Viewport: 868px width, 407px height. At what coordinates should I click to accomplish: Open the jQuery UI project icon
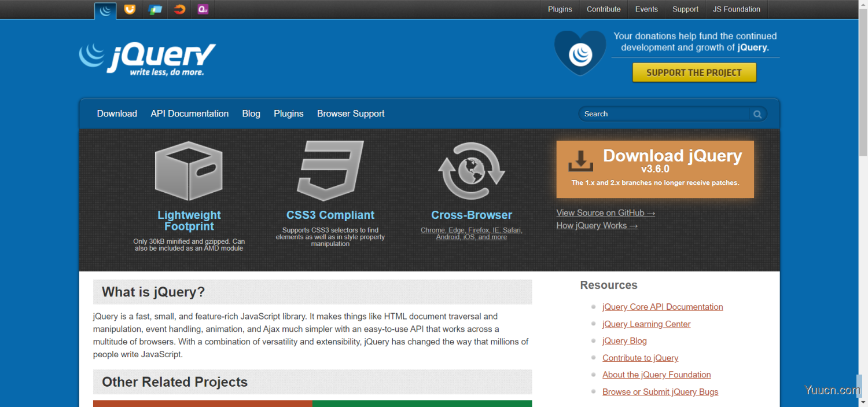pos(130,9)
